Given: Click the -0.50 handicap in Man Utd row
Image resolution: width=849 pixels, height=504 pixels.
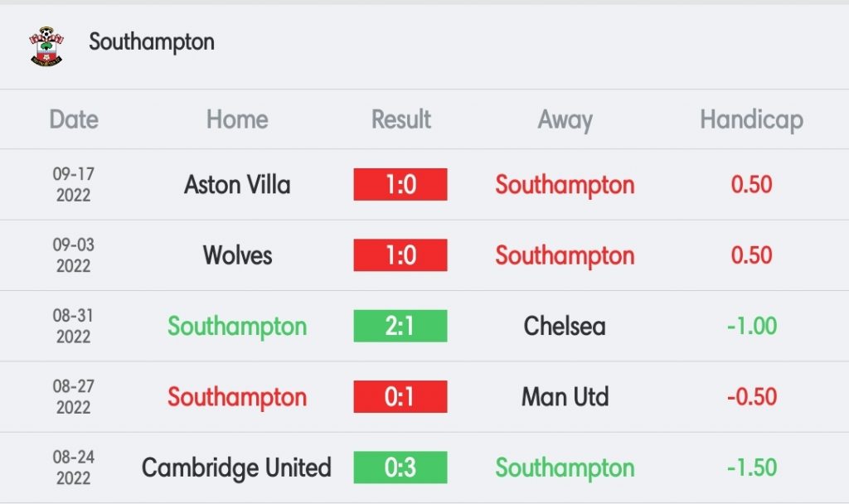Looking at the screenshot, I should point(751,397).
